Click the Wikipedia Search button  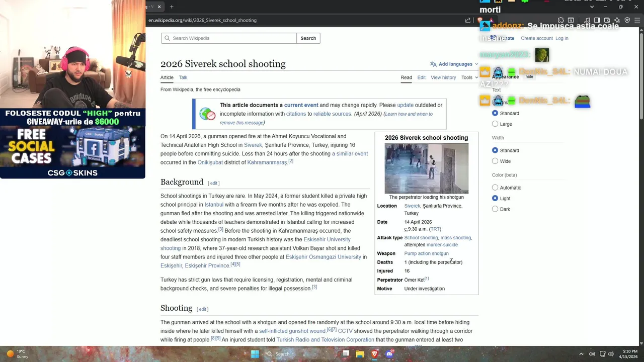[308, 38]
